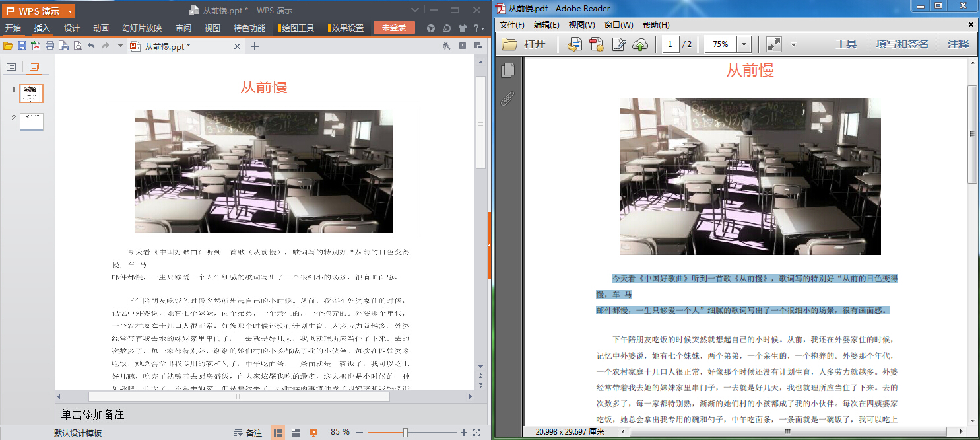Open the 注释 pane in Adobe Reader

[958, 44]
